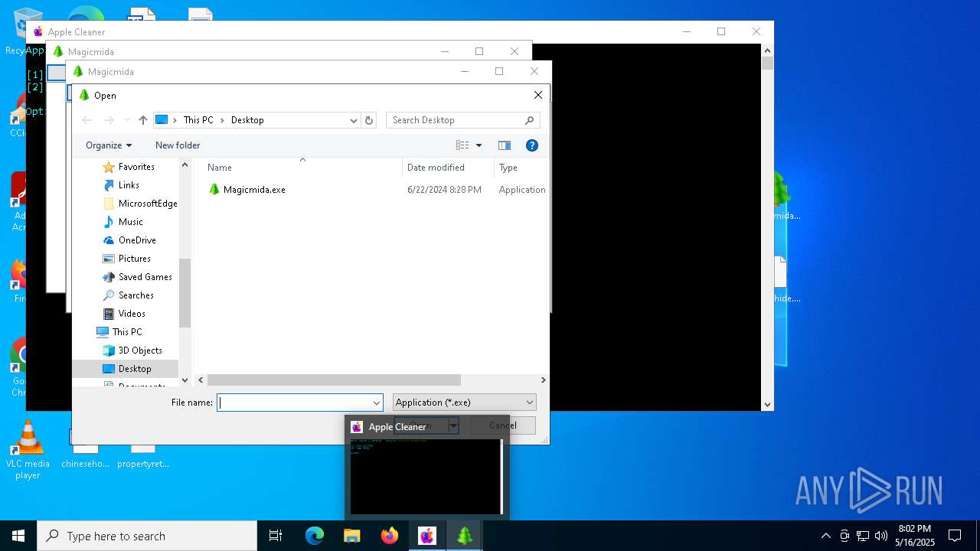
Task: Open VLC media player desktop shortcut
Action: pos(28,450)
